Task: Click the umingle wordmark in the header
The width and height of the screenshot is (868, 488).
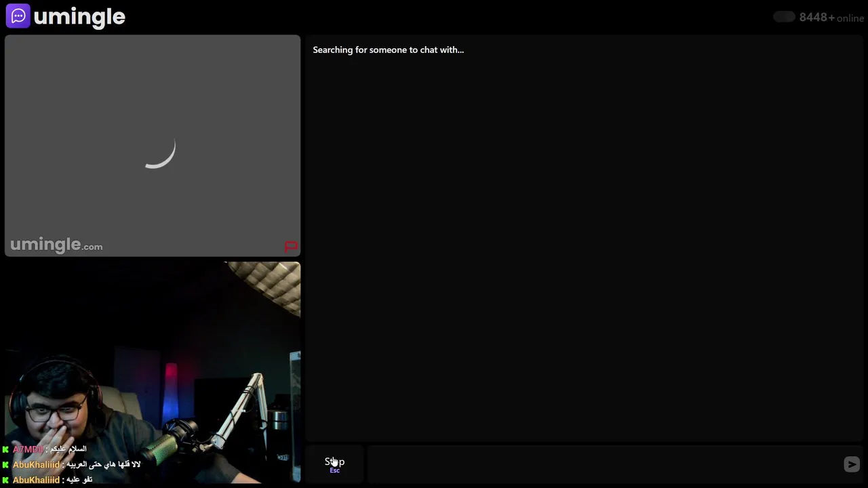Action: (x=79, y=17)
